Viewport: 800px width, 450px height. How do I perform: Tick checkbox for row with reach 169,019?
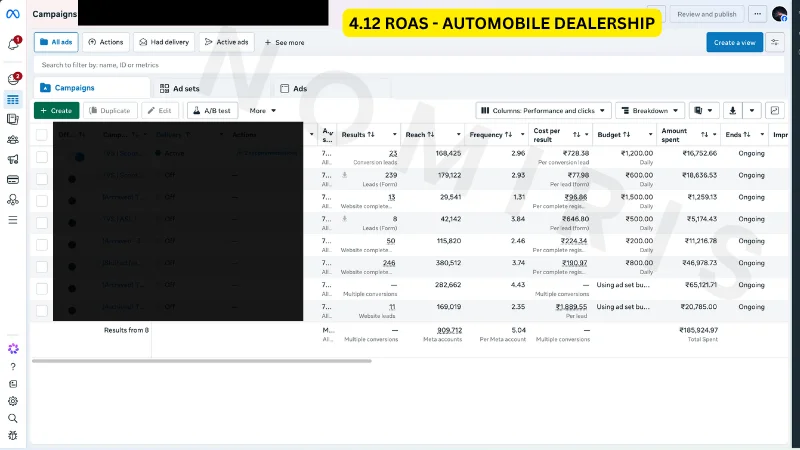(42, 311)
